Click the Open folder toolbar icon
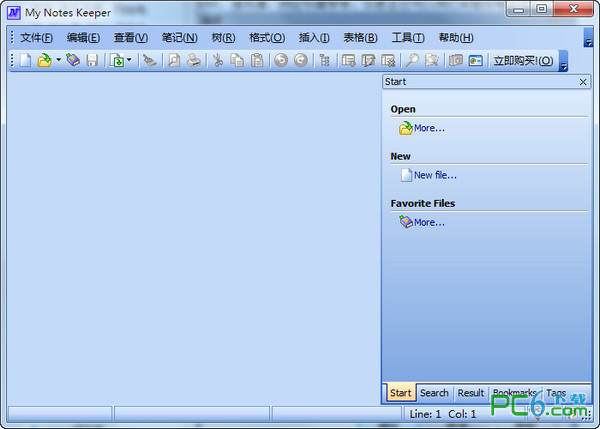Screen dimensions: 600x429 44,60
